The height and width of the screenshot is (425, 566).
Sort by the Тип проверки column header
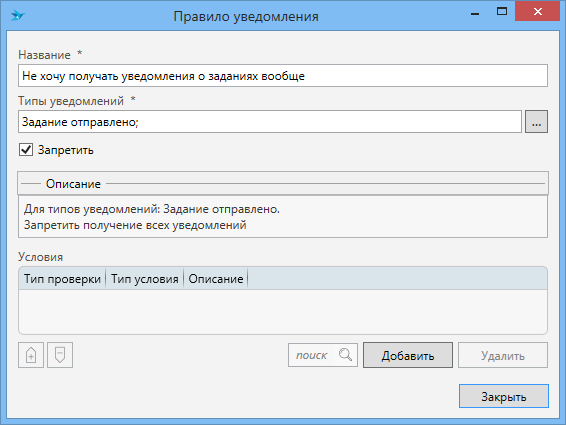tap(62, 279)
